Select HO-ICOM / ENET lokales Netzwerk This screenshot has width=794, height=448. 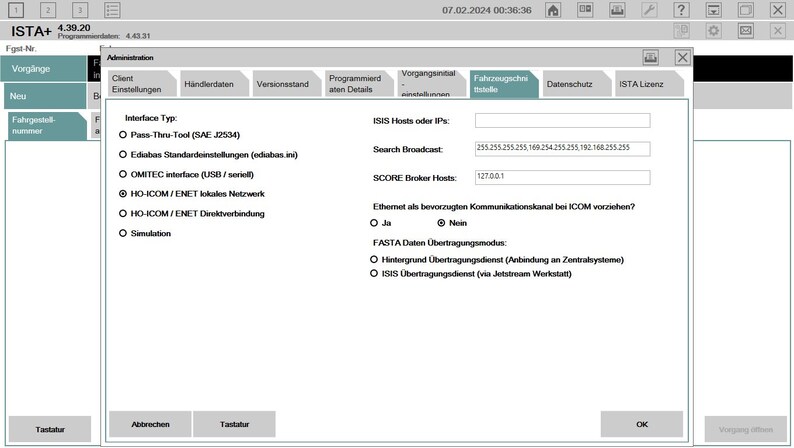click(191, 194)
